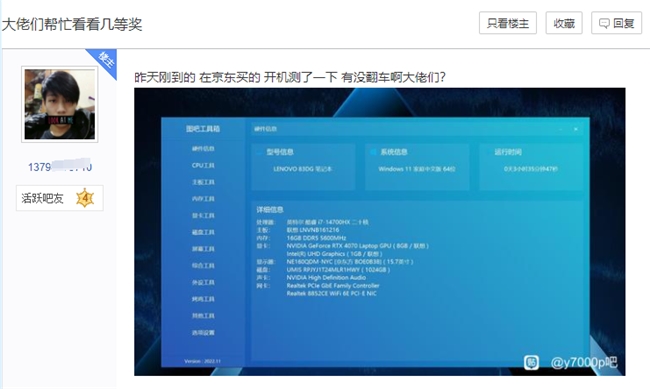The width and height of the screenshot is (650, 389).
Task: Click the toolbox window close X
Action: (576, 129)
